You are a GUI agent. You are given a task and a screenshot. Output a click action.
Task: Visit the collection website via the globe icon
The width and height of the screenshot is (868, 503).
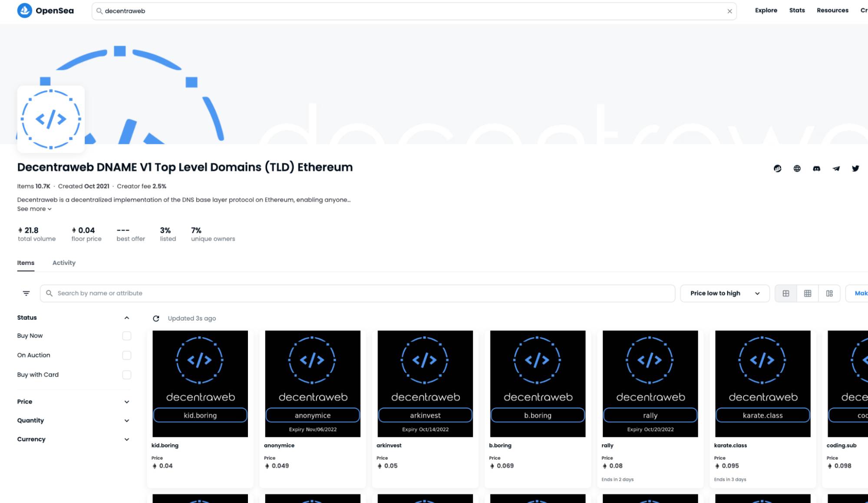[797, 169]
